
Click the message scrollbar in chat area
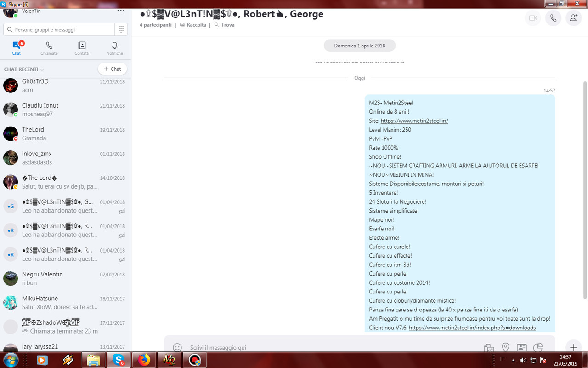coord(585,190)
